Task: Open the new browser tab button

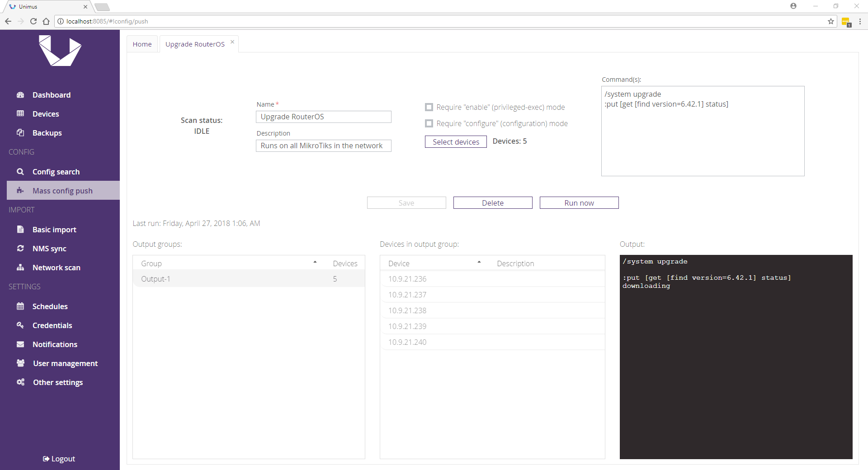Action: (102, 7)
